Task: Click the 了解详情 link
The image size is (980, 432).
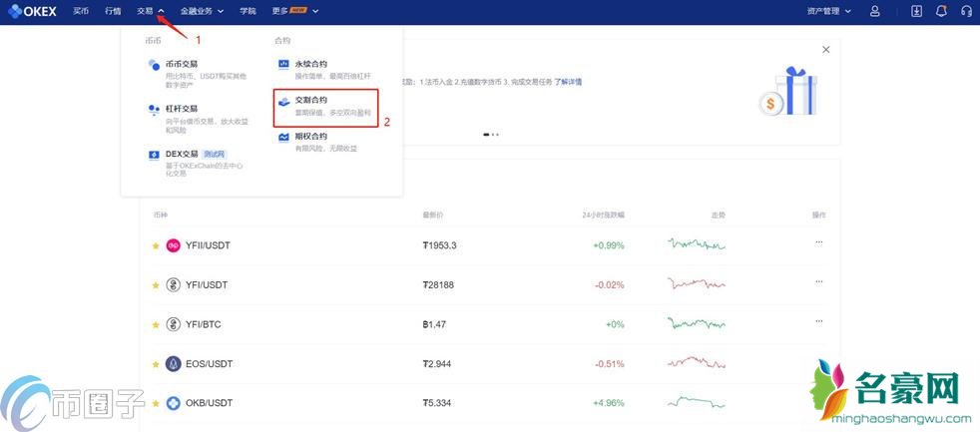Action: [x=568, y=82]
